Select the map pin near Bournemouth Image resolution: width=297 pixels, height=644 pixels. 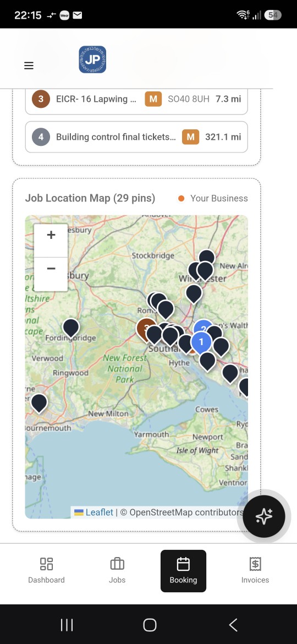[39, 403]
